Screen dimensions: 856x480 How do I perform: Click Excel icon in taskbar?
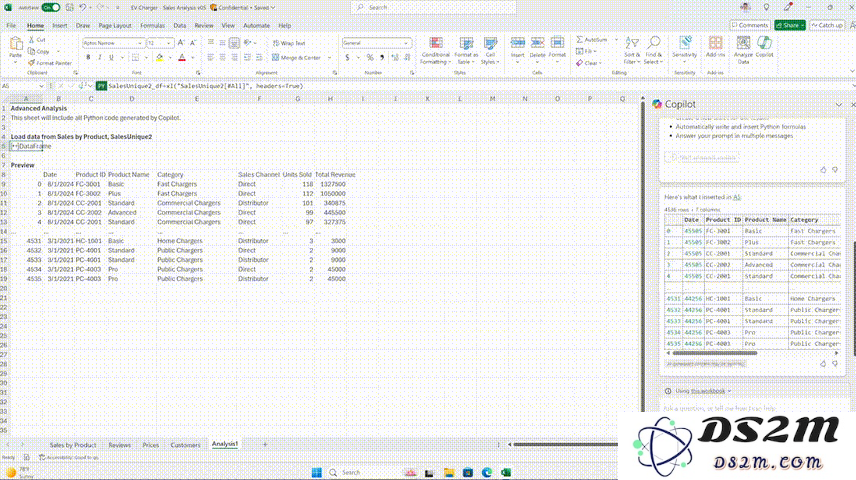(x=506, y=472)
